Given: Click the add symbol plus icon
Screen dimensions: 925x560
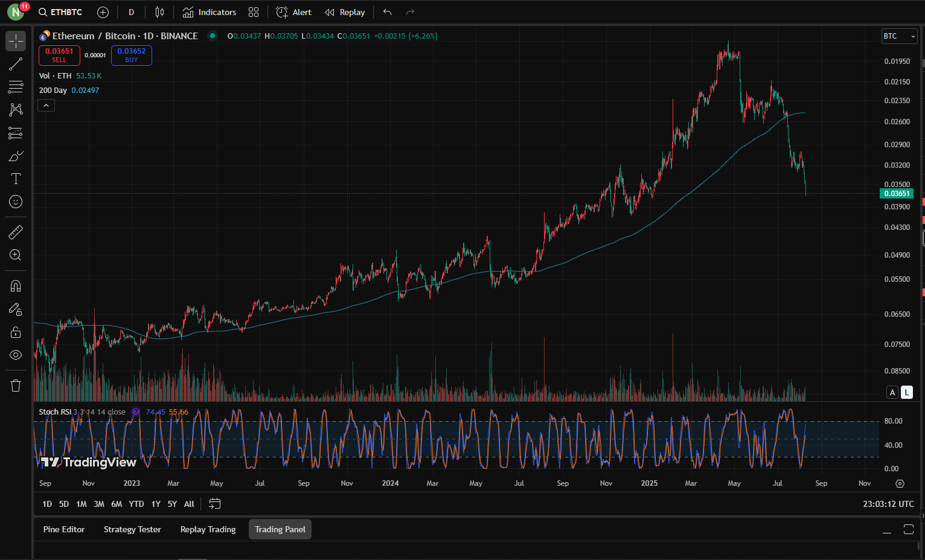Looking at the screenshot, I should tap(103, 12).
